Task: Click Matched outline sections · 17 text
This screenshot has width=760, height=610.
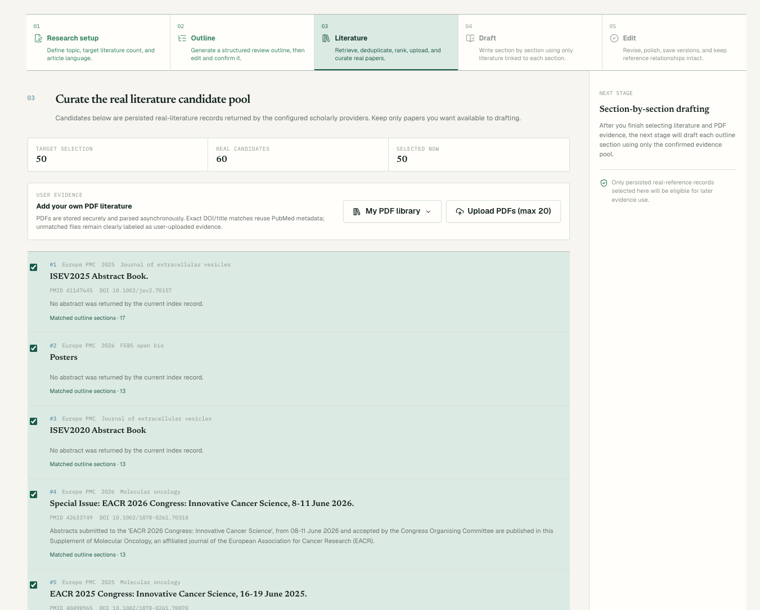Action: click(x=87, y=318)
